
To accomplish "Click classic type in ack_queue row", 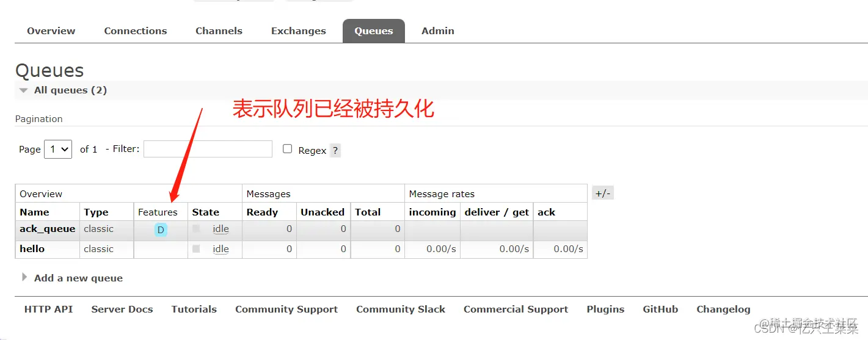I will pyautogui.click(x=98, y=229).
